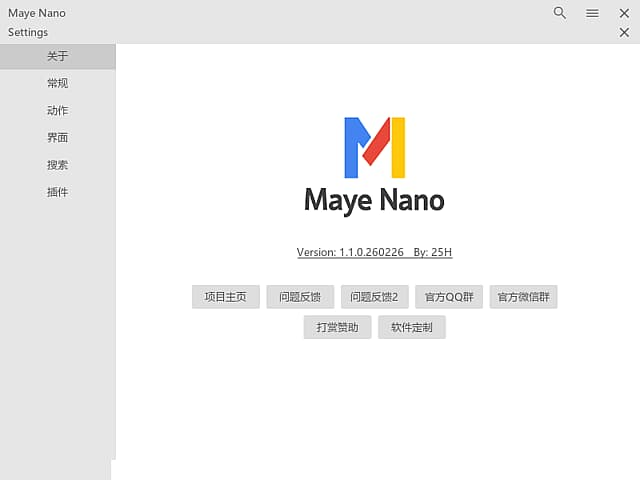This screenshot has height=480, width=640.
Task: Close the Maye Nano window
Action: point(624,13)
